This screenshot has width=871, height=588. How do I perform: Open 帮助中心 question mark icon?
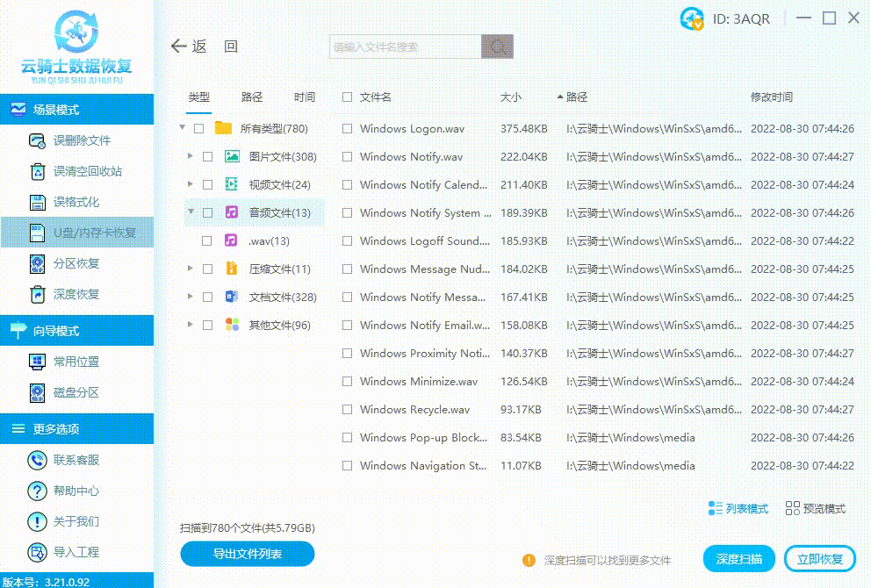point(37,491)
